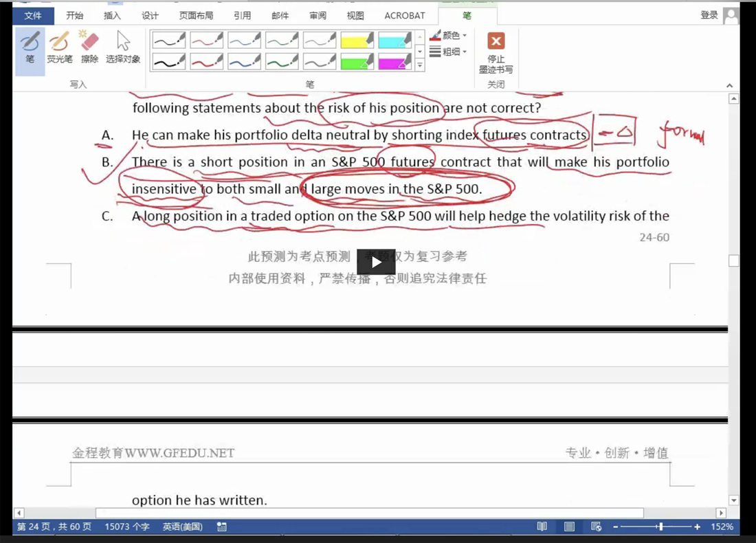Switch to Web Layout view

tap(596, 527)
